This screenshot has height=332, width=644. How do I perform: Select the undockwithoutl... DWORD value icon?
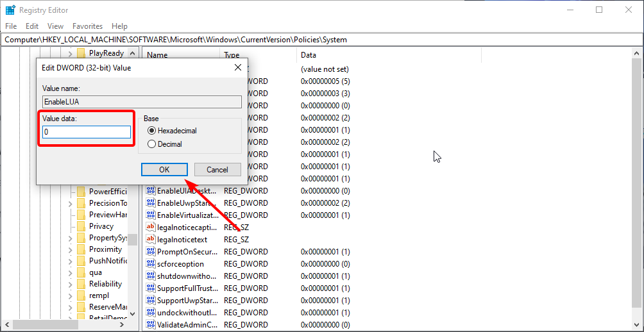coord(150,312)
